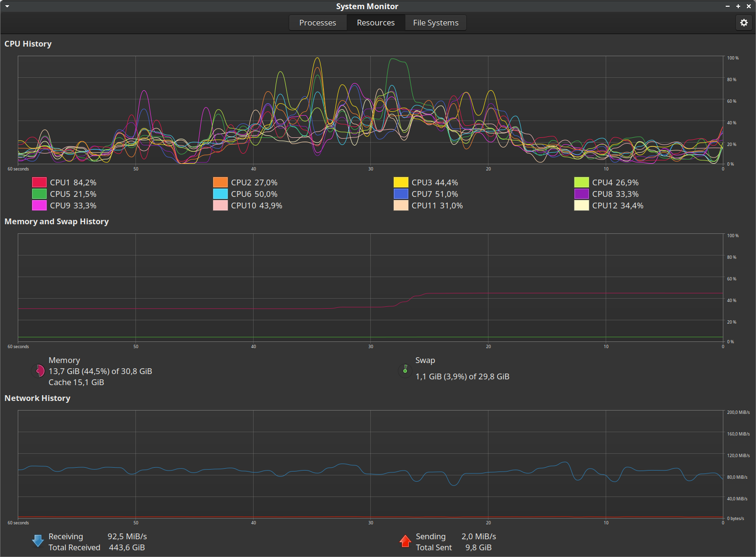Pick the CPU2 orange color swatch
The width and height of the screenshot is (756, 557).
220,182
